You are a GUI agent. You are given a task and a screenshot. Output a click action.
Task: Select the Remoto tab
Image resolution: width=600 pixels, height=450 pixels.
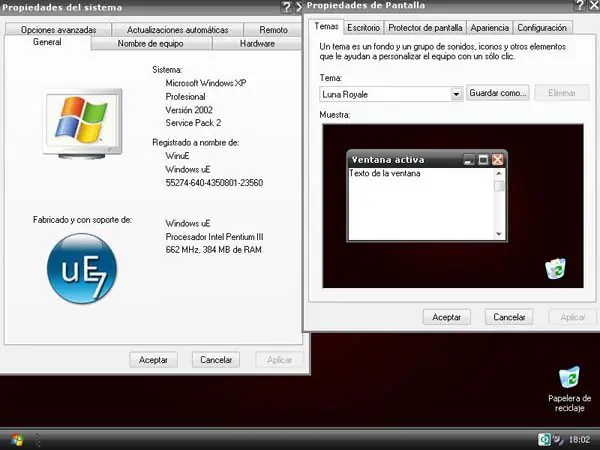click(x=273, y=30)
